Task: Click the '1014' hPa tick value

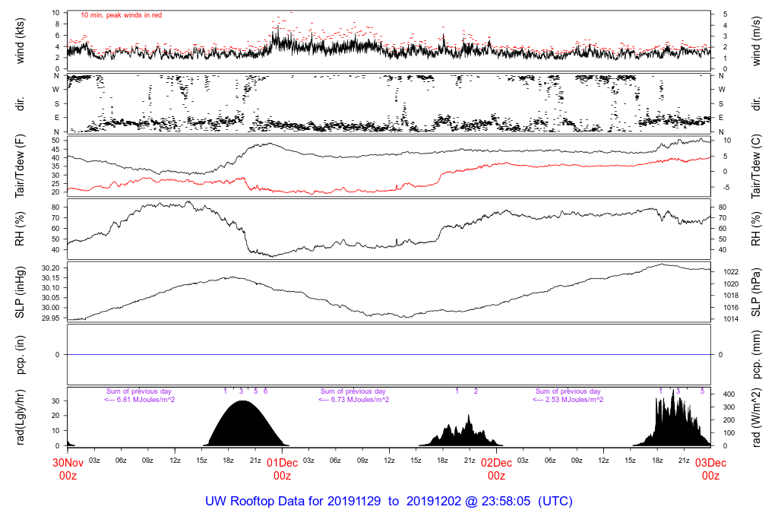Action: click(x=731, y=319)
